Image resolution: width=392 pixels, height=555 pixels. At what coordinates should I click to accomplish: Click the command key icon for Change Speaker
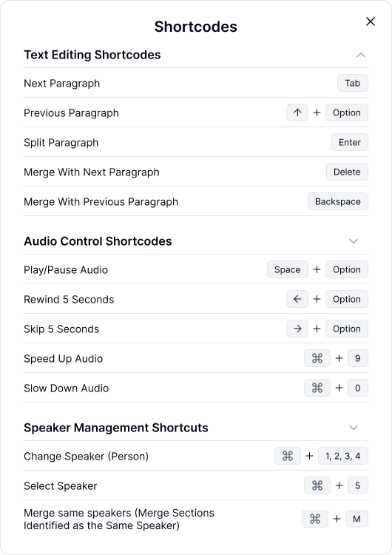(288, 456)
